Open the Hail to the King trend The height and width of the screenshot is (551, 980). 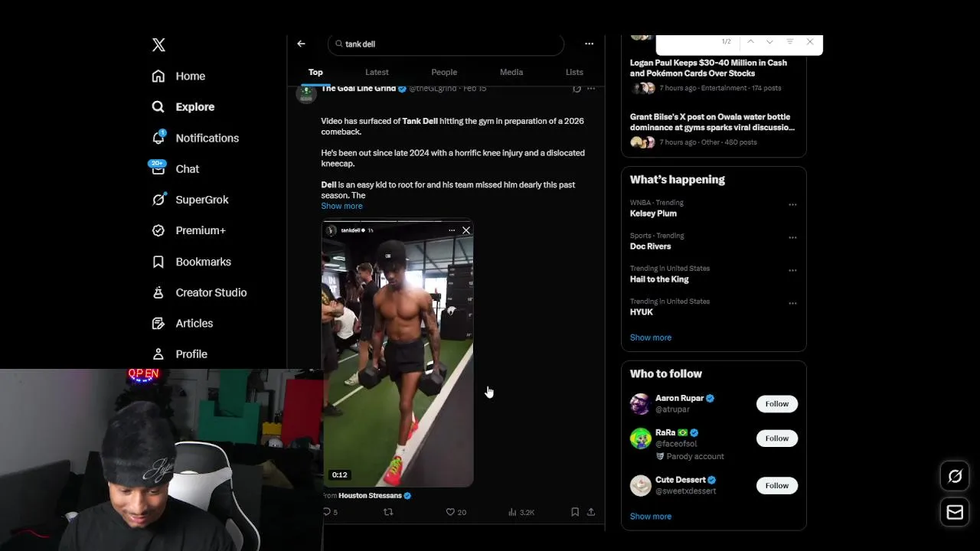click(x=659, y=279)
